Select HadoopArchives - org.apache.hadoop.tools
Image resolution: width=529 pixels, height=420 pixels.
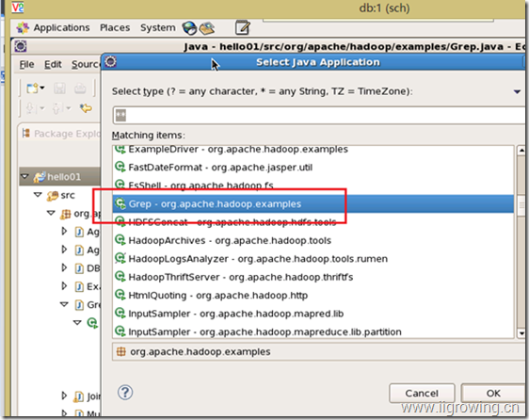(313, 240)
